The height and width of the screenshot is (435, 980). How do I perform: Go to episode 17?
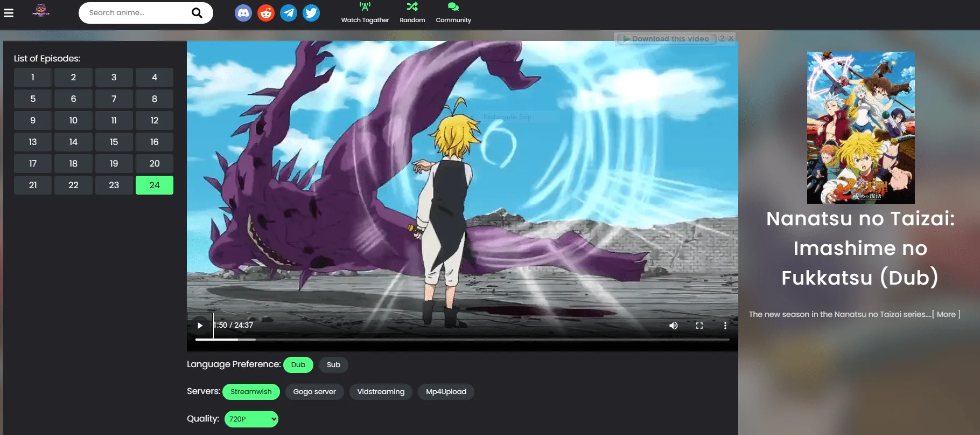click(33, 164)
